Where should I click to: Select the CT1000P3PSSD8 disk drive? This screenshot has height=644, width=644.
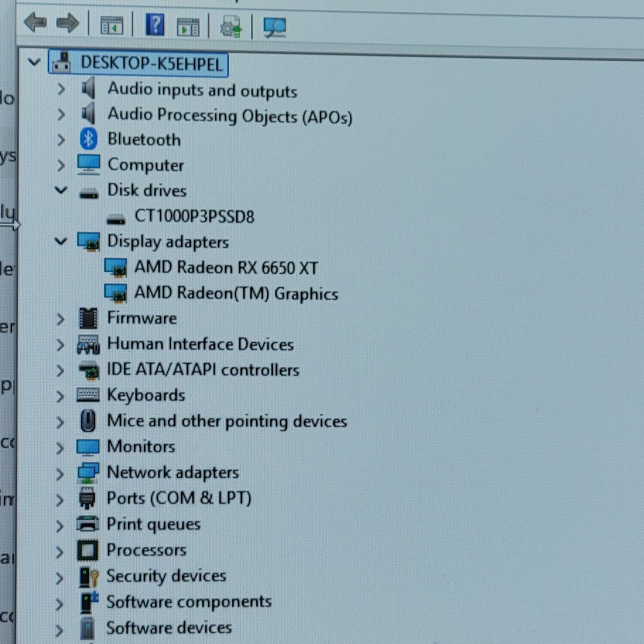click(194, 217)
